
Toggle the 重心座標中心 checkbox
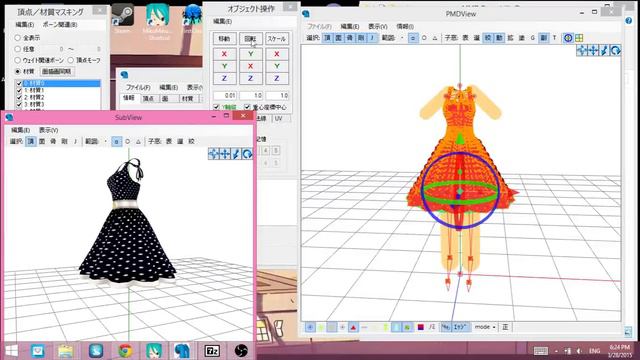point(247,107)
